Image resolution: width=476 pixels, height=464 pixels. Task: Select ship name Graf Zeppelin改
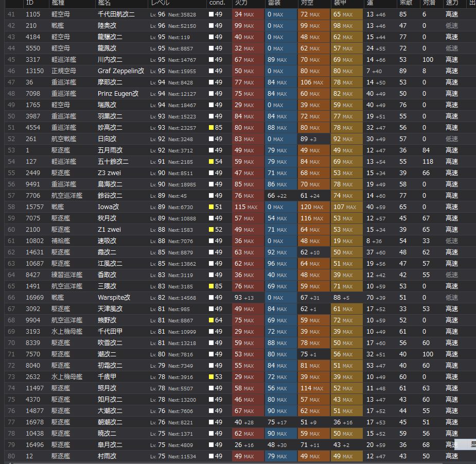[121, 71]
